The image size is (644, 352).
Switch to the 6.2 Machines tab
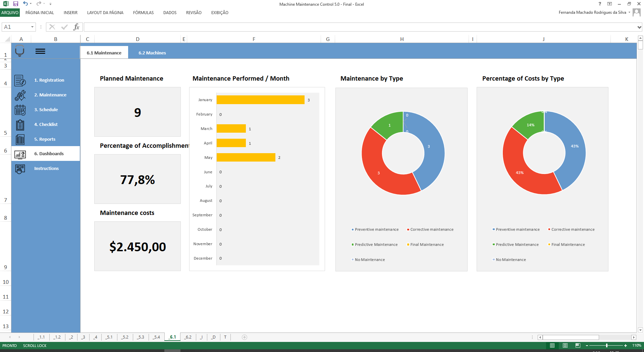pos(152,53)
